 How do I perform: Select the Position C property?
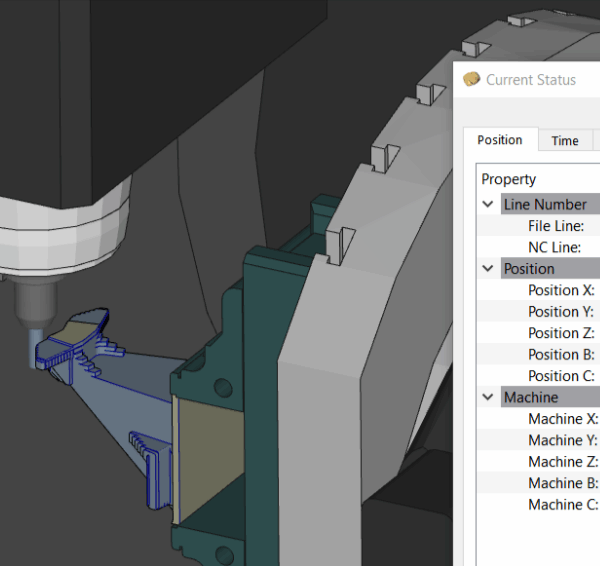click(560, 376)
